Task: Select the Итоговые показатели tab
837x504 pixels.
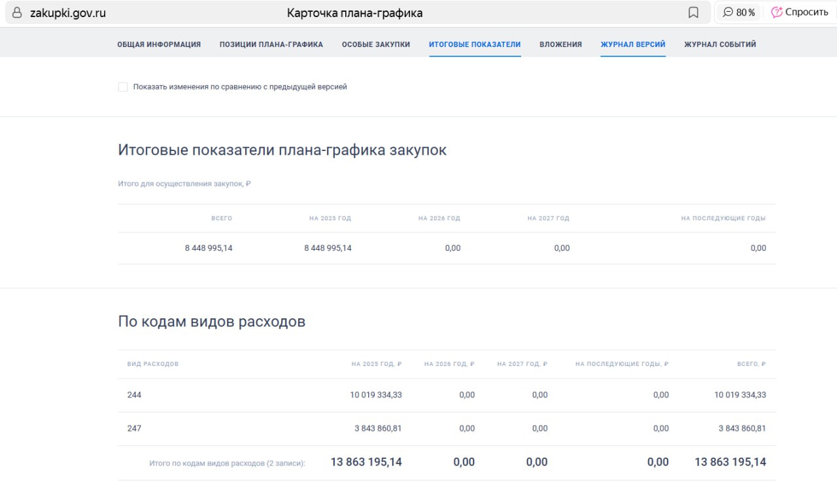Action: click(475, 44)
